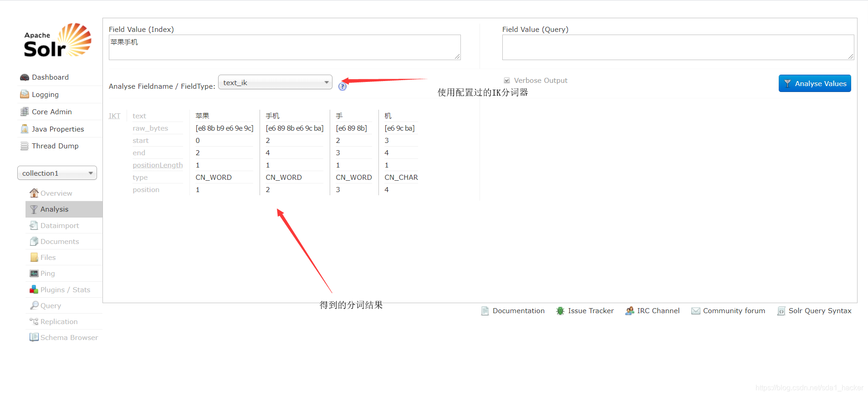This screenshot has height=396, width=868.
Task: Click the Ping monitor icon
Action: coord(34,273)
